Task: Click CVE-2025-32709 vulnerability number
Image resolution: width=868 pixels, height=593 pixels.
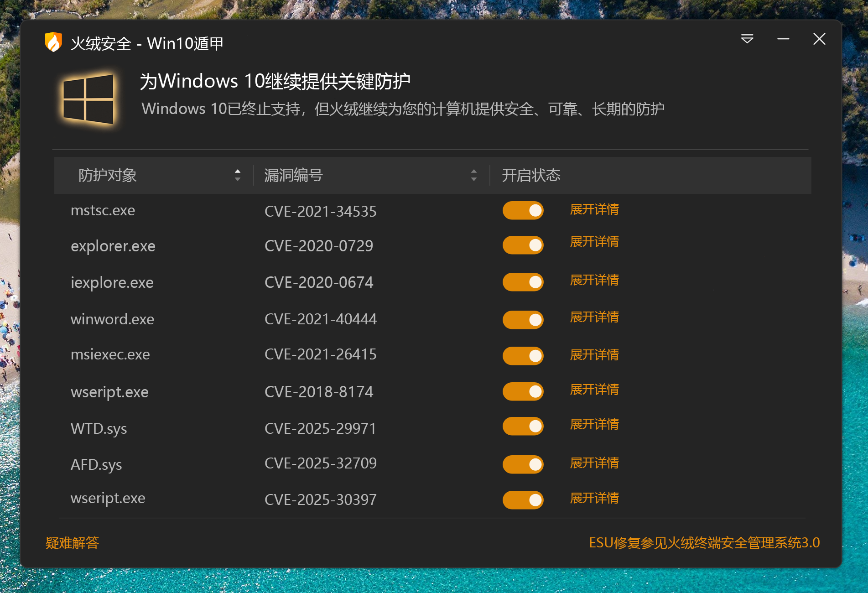Action: 321,463
